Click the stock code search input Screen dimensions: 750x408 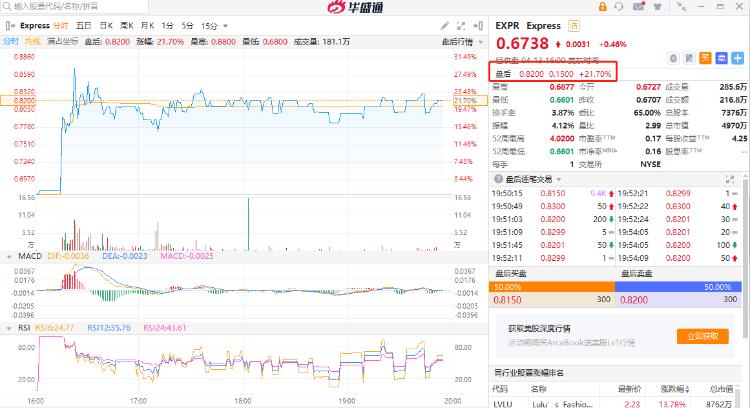pyautogui.click(x=75, y=7)
